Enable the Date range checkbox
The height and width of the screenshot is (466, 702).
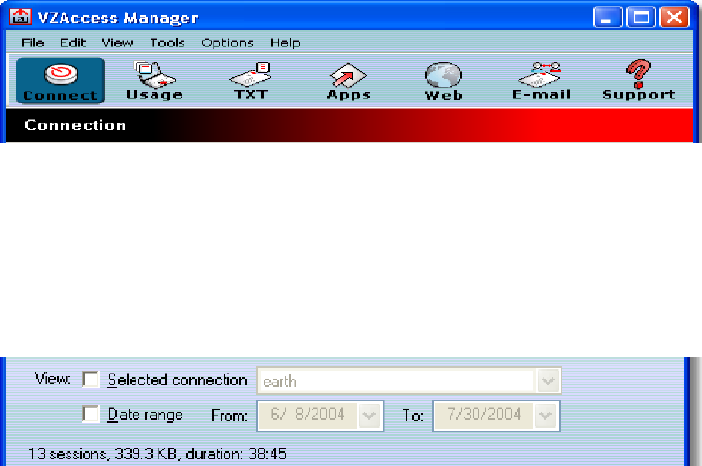point(91,414)
